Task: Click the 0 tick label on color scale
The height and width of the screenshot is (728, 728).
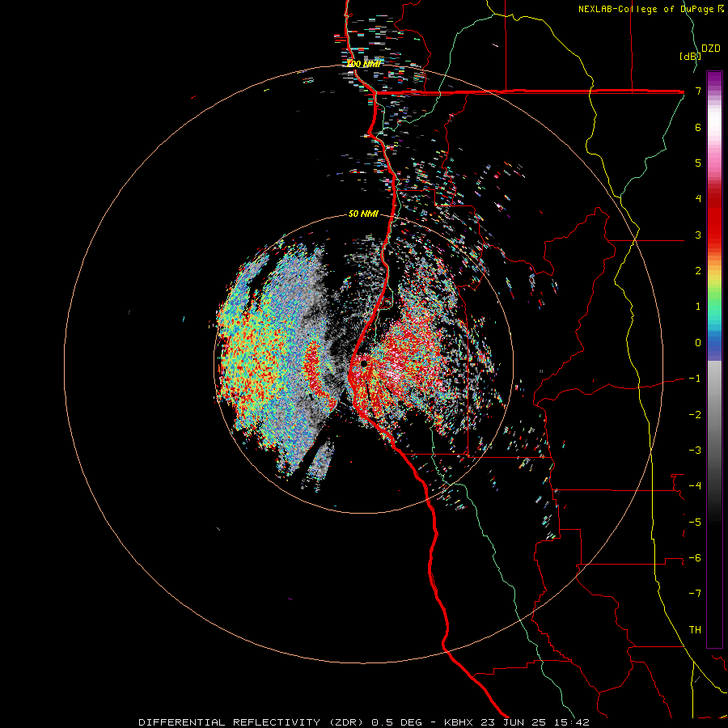Action: coord(698,343)
